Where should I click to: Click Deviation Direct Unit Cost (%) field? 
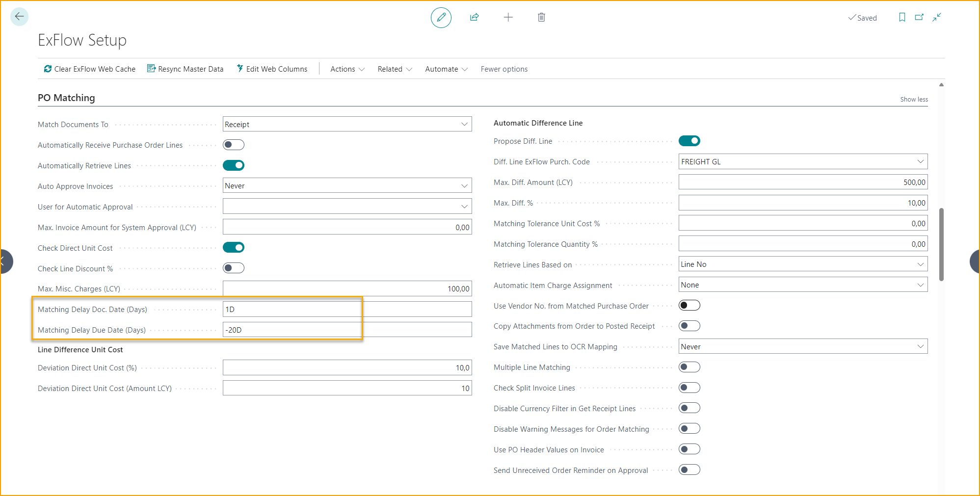point(347,367)
